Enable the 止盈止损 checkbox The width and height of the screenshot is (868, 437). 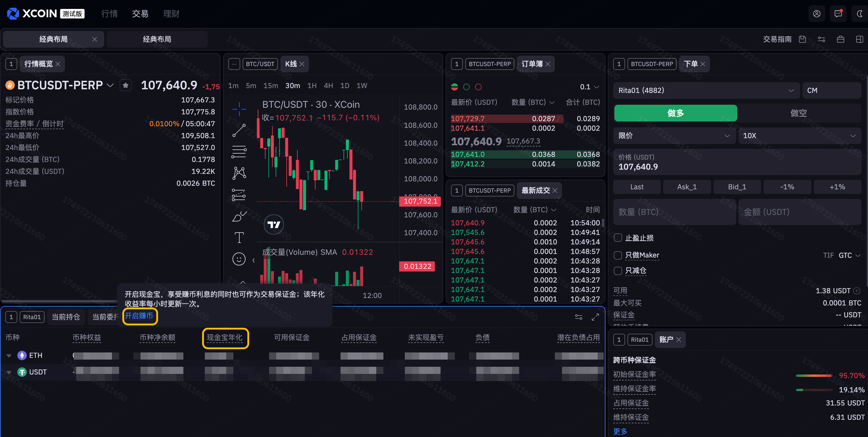pyautogui.click(x=618, y=238)
